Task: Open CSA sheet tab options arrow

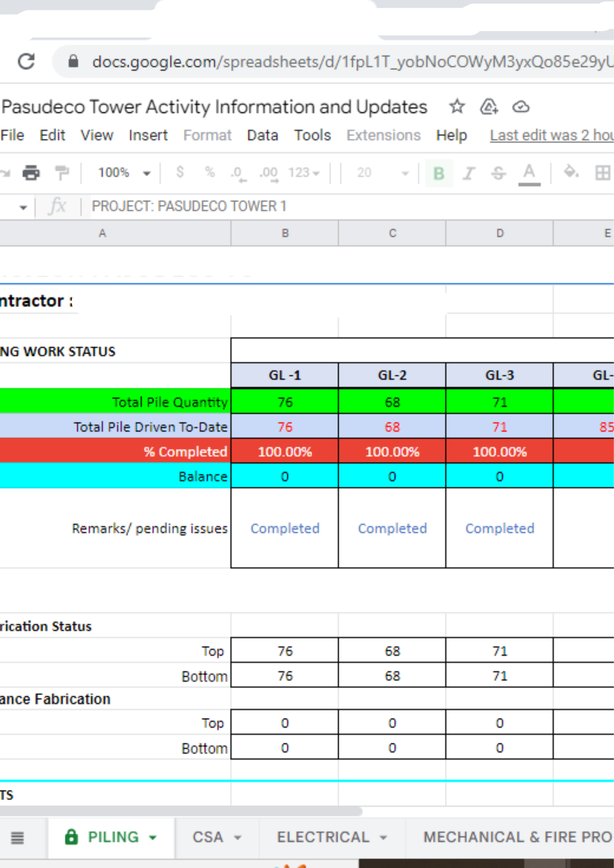Action: tap(238, 838)
